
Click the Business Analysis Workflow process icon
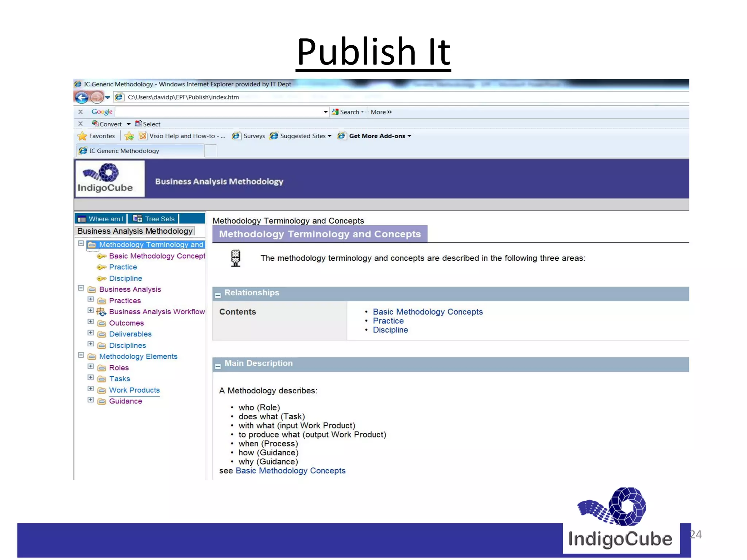[x=101, y=312]
